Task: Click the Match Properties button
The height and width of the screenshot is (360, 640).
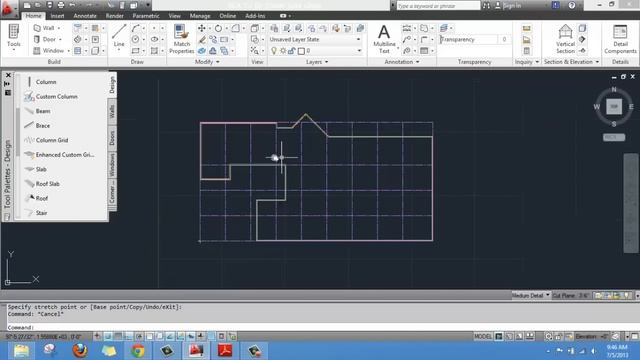Action: [x=181, y=39]
